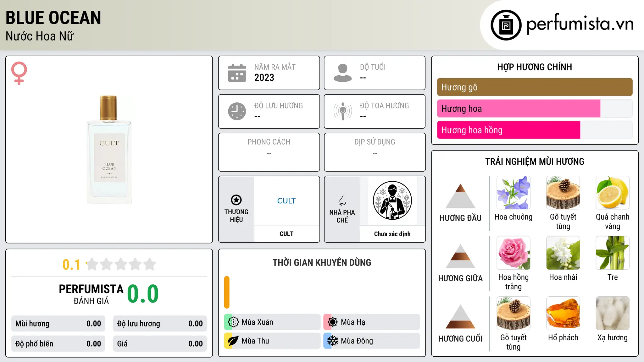Click the Mùa Đông season label
This screenshot has height=362, width=644.
tap(357, 341)
